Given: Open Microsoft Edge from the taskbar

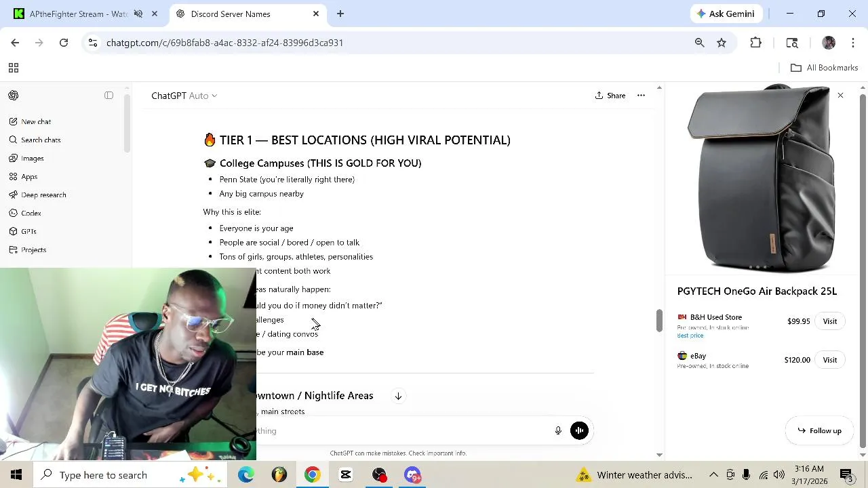Looking at the screenshot, I should click(x=245, y=474).
